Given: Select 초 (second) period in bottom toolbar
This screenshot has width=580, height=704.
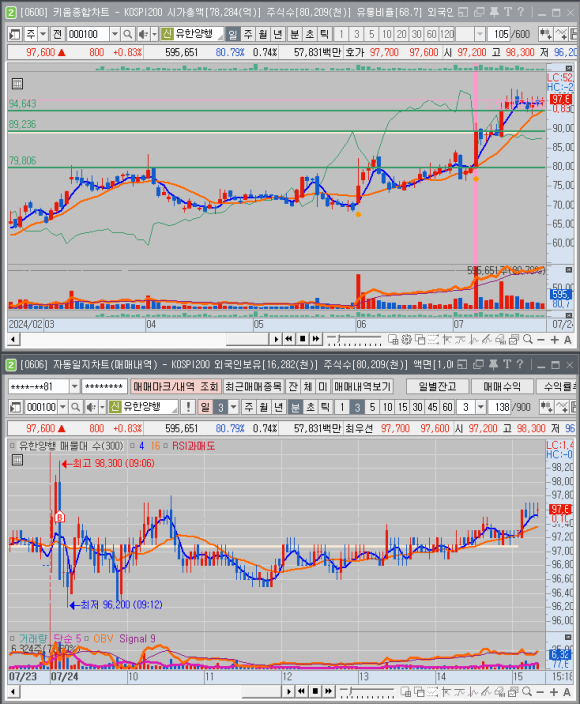Looking at the screenshot, I should (310, 407).
